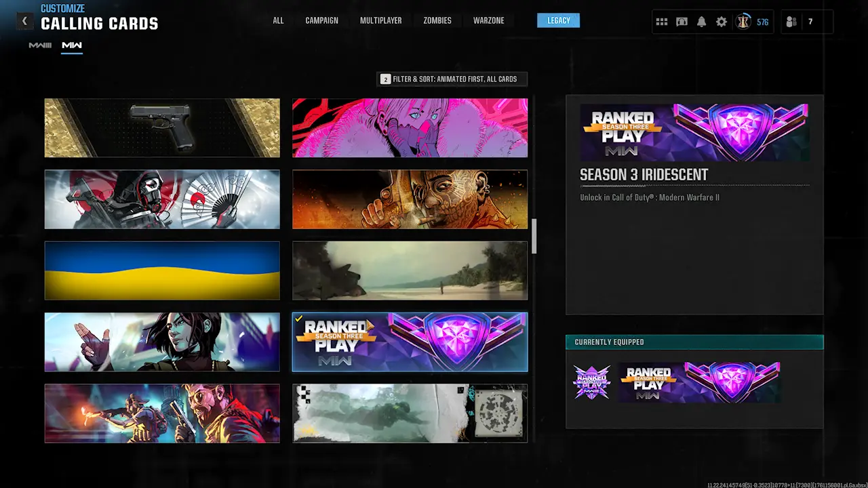Pick the pink-haired anime calling card

click(410, 127)
